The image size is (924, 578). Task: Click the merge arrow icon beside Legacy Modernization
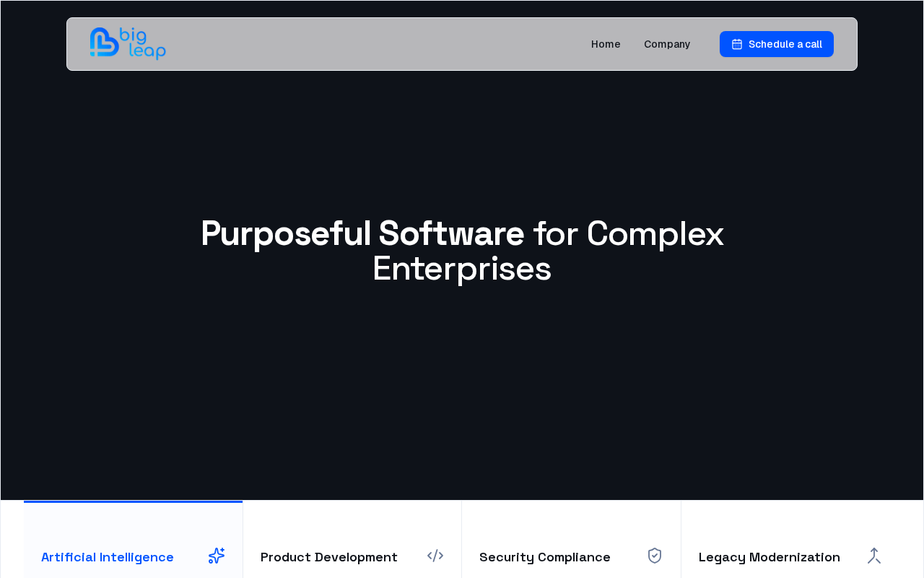(x=874, y=556)
